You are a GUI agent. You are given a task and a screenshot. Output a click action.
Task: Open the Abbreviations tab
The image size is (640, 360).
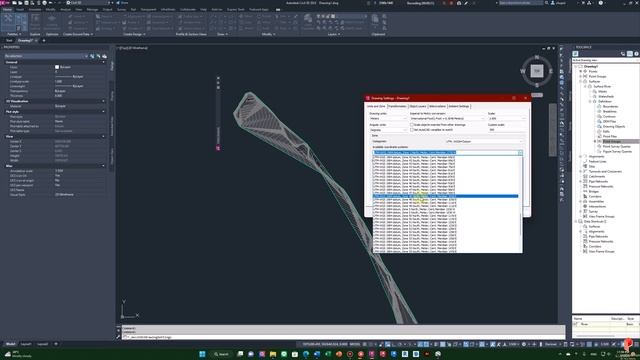point(437,106)
